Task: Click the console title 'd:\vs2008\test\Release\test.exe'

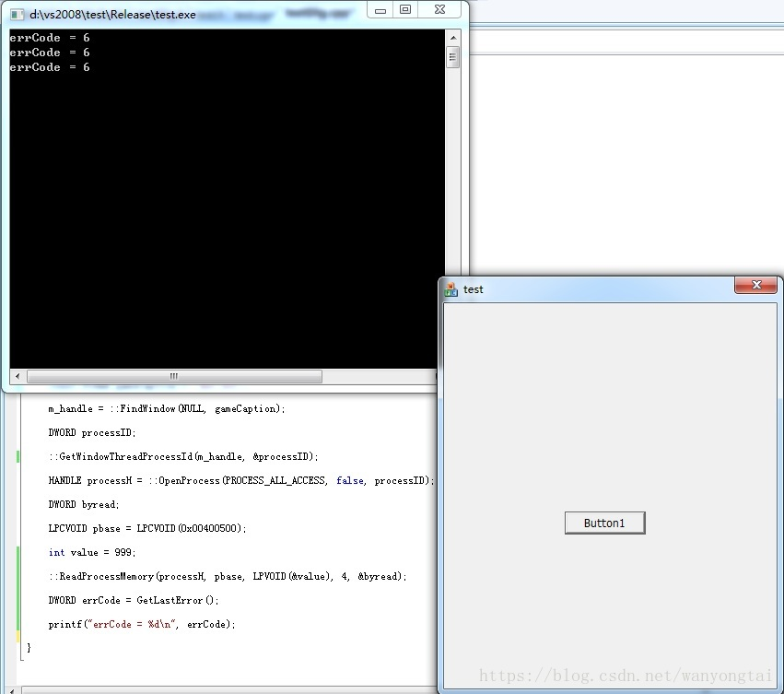Action: click(112, 15)
